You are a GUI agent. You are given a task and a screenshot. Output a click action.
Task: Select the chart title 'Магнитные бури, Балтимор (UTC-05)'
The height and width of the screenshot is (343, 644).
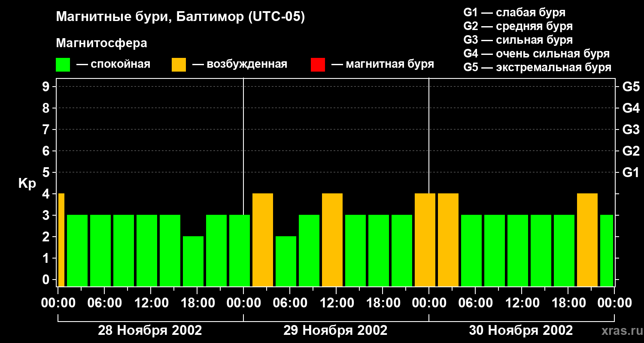coord(180,17)
